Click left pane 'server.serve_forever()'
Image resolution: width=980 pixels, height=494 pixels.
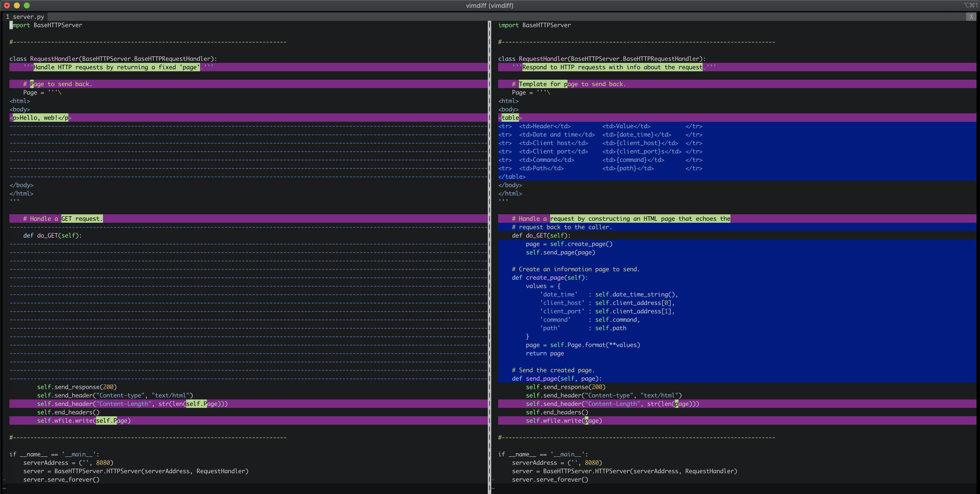(x=61, y=480)
